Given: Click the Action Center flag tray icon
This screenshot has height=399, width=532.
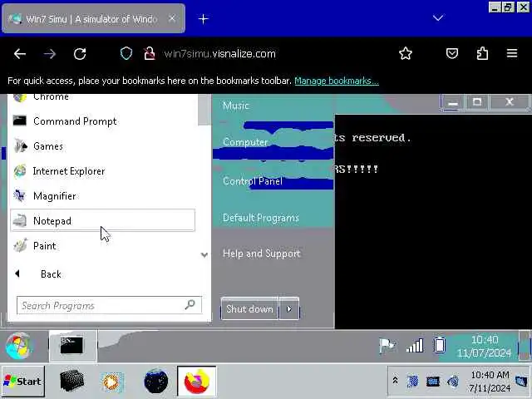Looking at the screenshot, I should click(x=387, y=346).
